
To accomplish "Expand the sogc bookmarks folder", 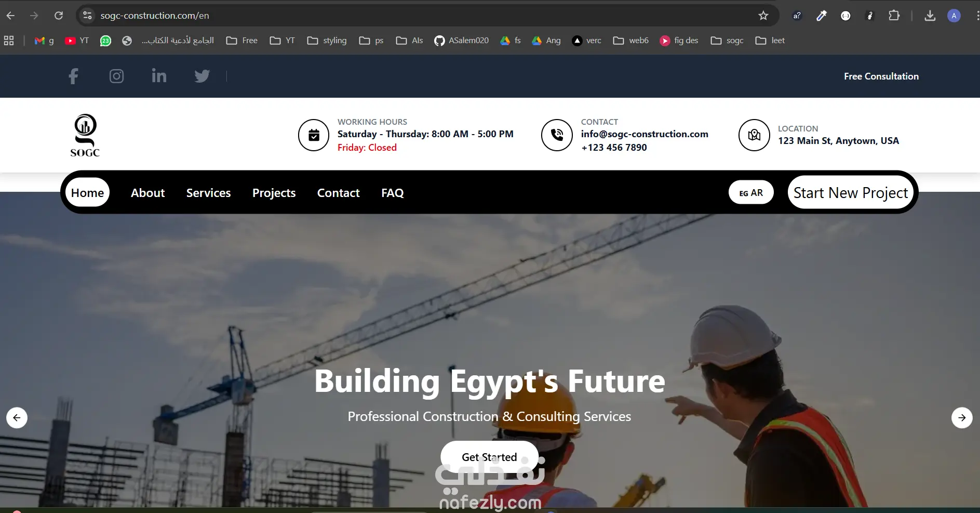I will tap(727, 41).
